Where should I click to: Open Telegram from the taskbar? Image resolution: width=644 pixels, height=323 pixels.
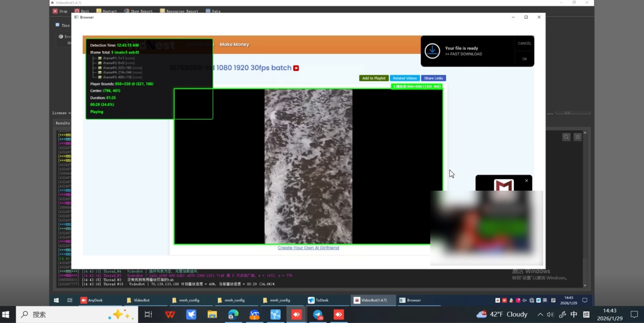tap(318, 314)
